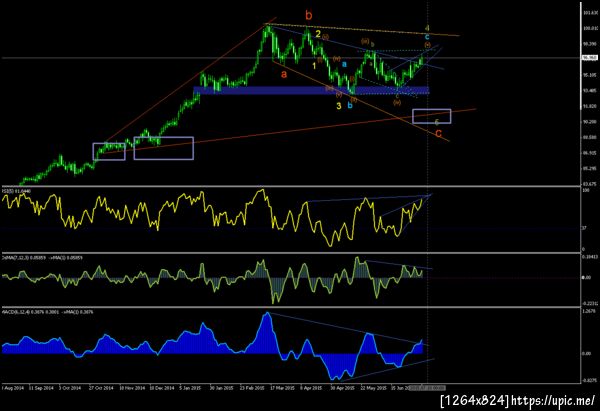Click the yellow wave label '3'
This screenshot has height=411, width=600.
click(x=339, y=106)
